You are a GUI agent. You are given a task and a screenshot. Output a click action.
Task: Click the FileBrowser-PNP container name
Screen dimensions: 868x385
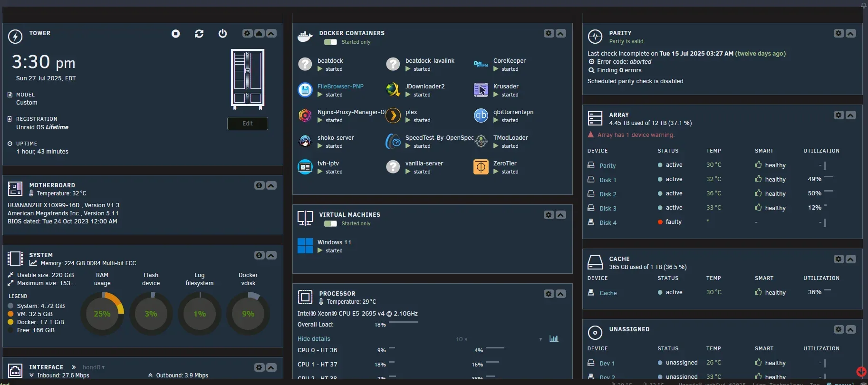pos(340,87)
